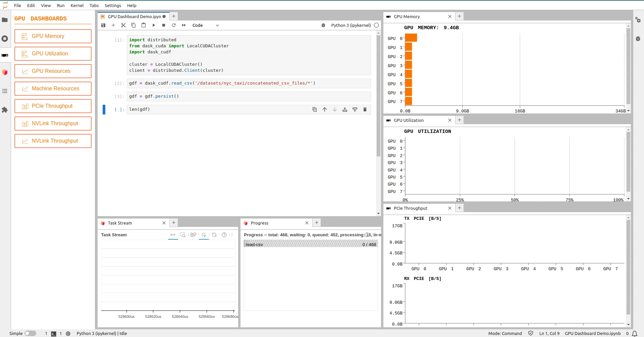Screen dimensions: 644x337
Task: Open the GPU Memory scale dropdown
Action: point(629,111)
